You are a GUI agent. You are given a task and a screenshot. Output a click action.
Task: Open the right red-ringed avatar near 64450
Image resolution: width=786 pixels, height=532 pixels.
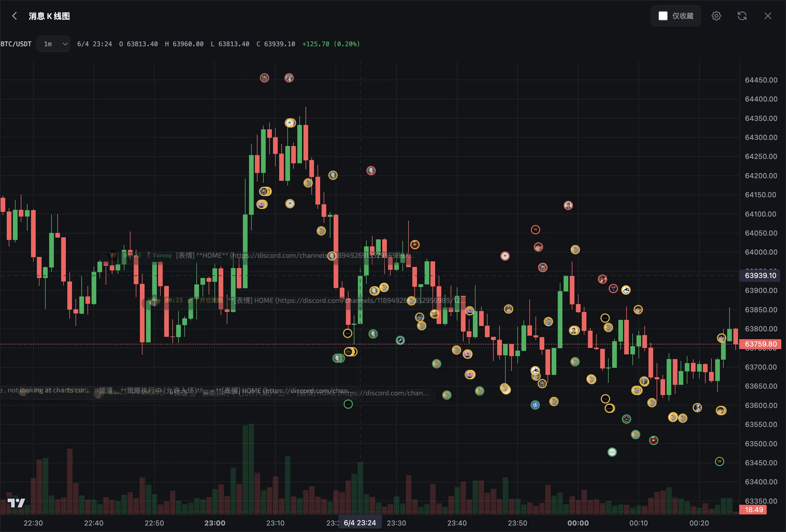(x=289, y=78)
